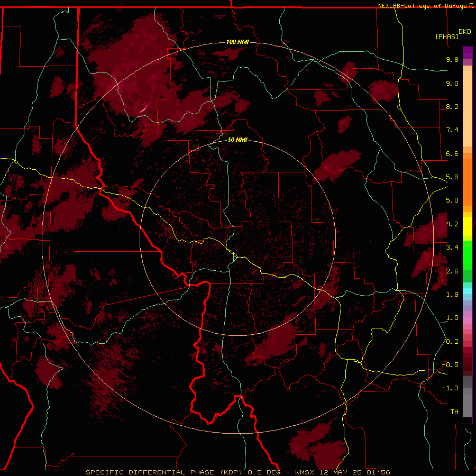Select the [PHAS] units label
The image size is (476, 476).
447,36
